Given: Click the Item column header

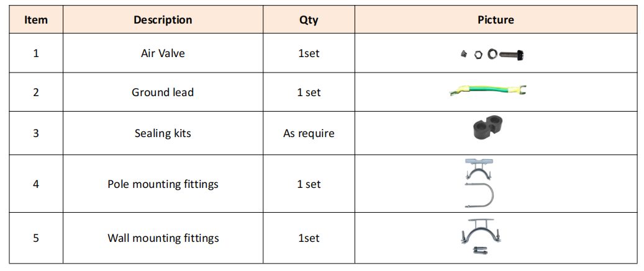Looking at the screenshot, I should coord(35,20).
